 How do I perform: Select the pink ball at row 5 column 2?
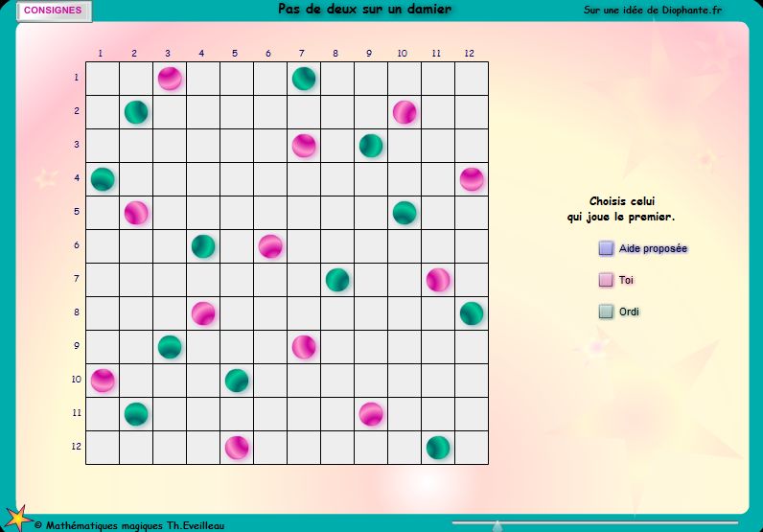(136, 213)
